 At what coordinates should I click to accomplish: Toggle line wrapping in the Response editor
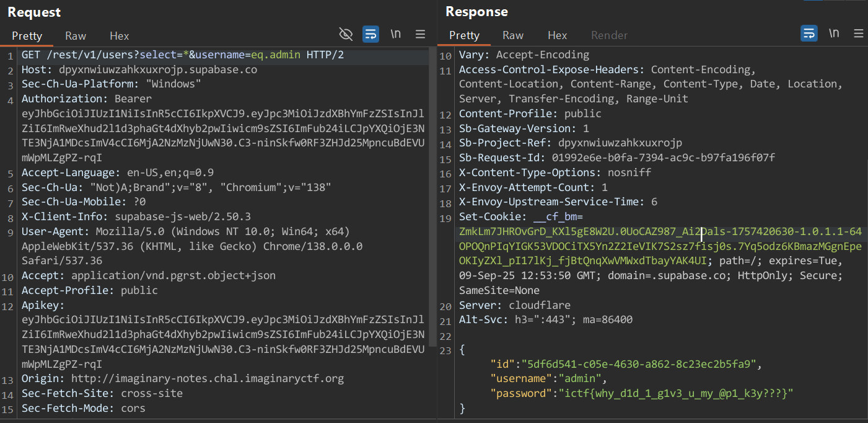point(809,33)
